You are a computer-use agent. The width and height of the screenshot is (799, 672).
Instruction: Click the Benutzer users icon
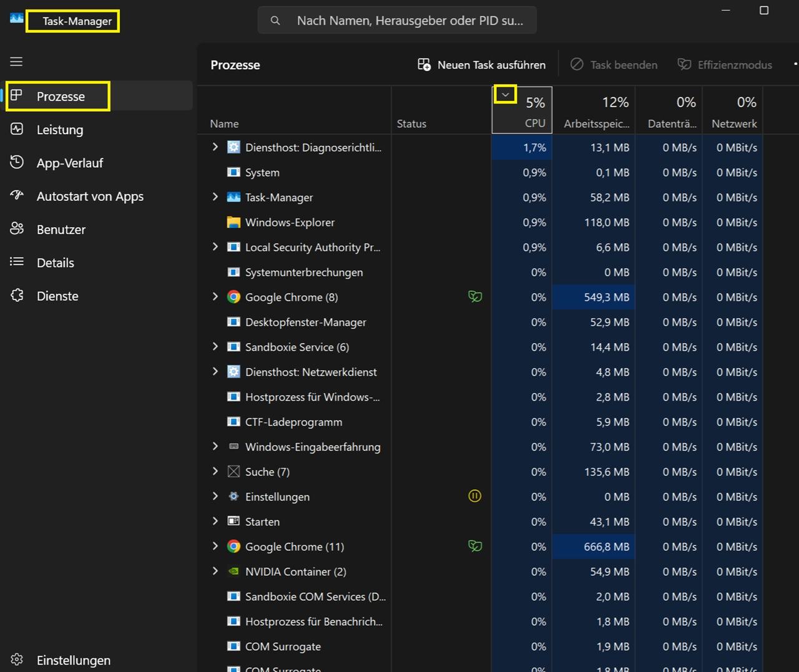point(17,229)
